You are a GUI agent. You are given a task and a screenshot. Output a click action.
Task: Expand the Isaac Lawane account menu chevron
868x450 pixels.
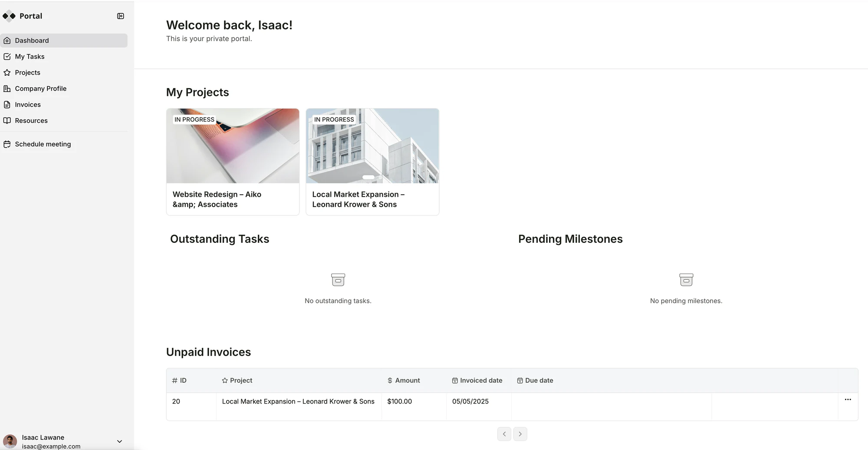(120, 441)
